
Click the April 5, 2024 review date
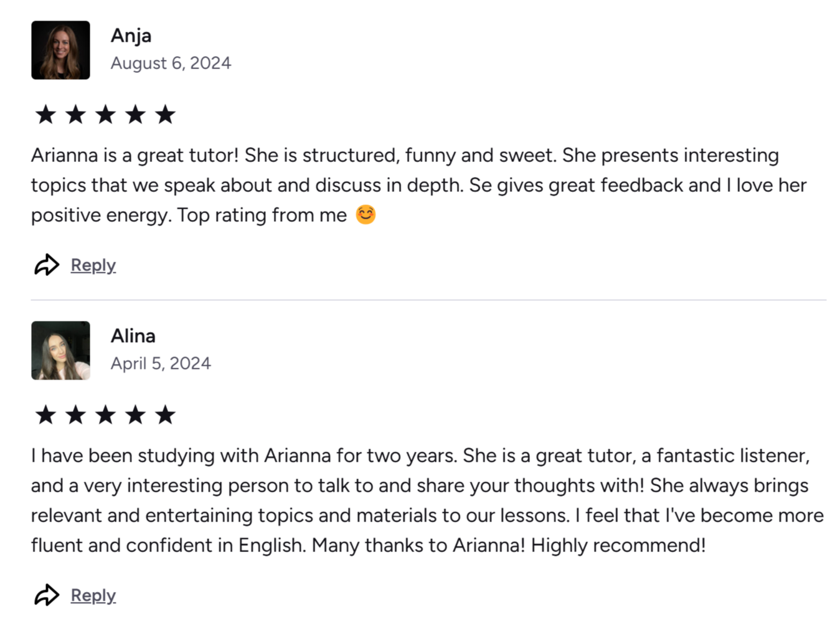[161, 363]
